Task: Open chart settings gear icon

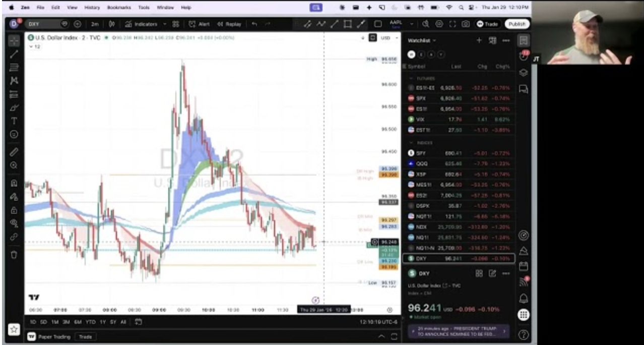Action: coord(439,24)
